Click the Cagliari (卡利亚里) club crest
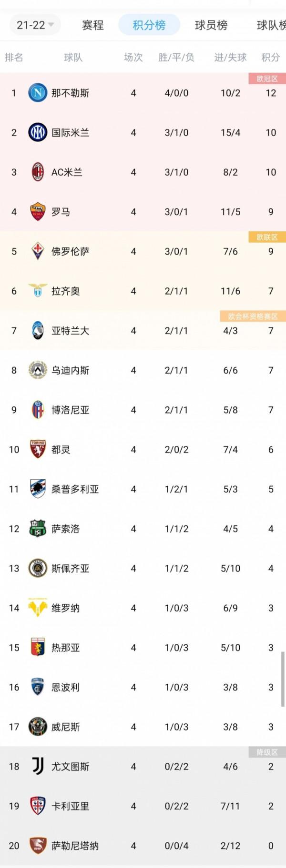The image size is (286, 868). tap(37, 806)
